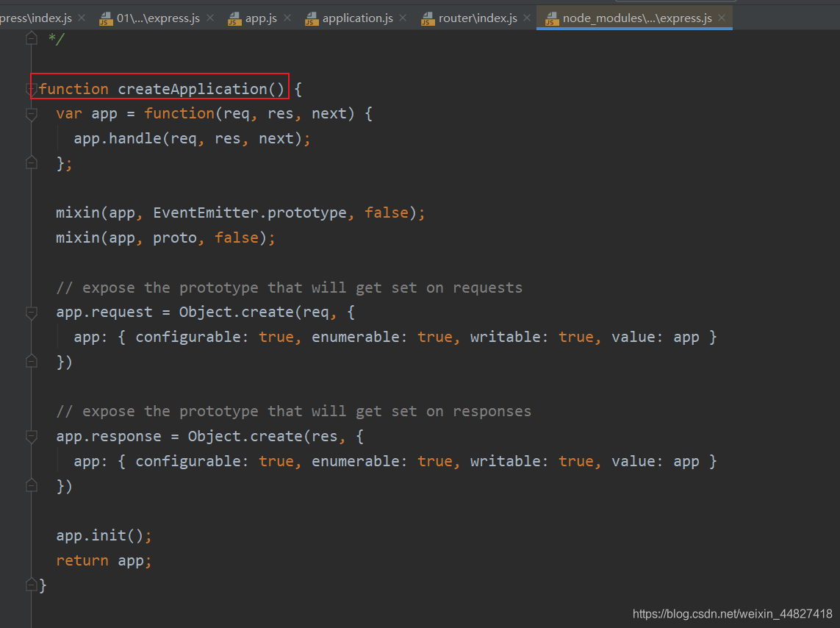Screen dimensions: 840x628
Task: Click false in mixin EventEmitter line
Action: [387, 213]
